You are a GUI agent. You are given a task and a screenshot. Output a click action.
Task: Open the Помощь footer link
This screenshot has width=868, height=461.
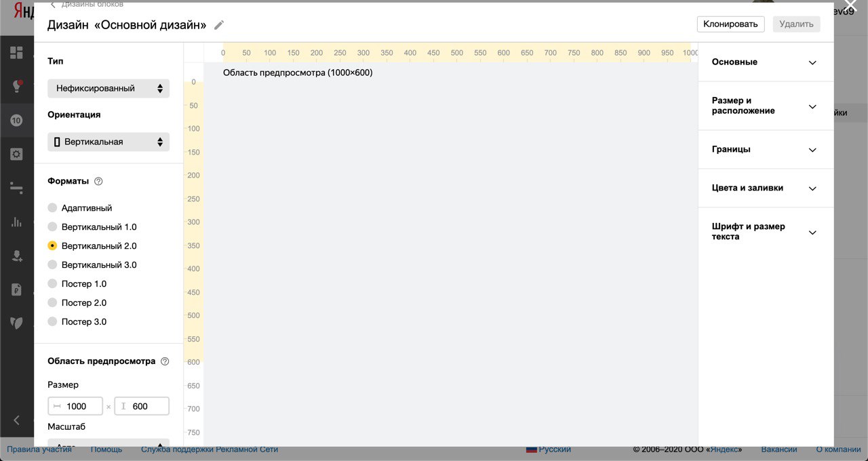coord(106,449)
